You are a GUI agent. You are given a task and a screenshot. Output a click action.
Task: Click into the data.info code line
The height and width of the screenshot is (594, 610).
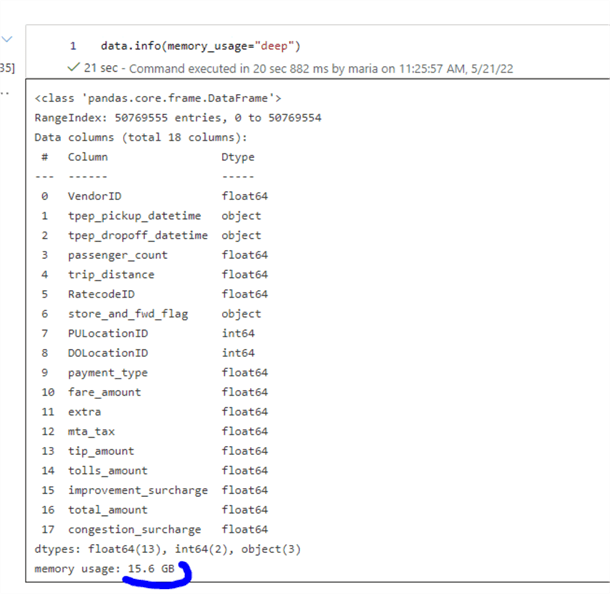(x=200, y=46)
